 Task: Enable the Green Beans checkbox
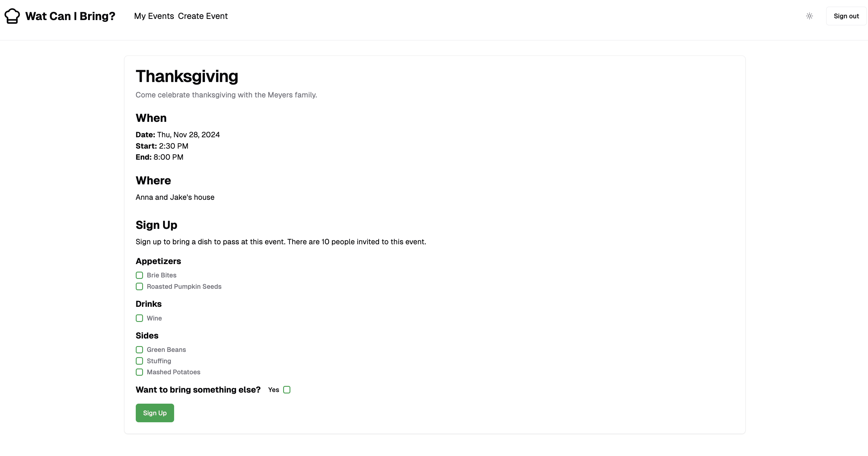coord(139,350)
